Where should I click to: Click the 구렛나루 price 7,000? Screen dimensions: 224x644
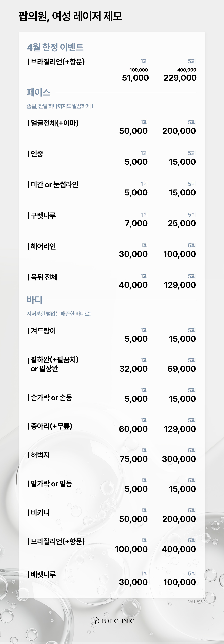pyautogui.click(x=136, y=223)
